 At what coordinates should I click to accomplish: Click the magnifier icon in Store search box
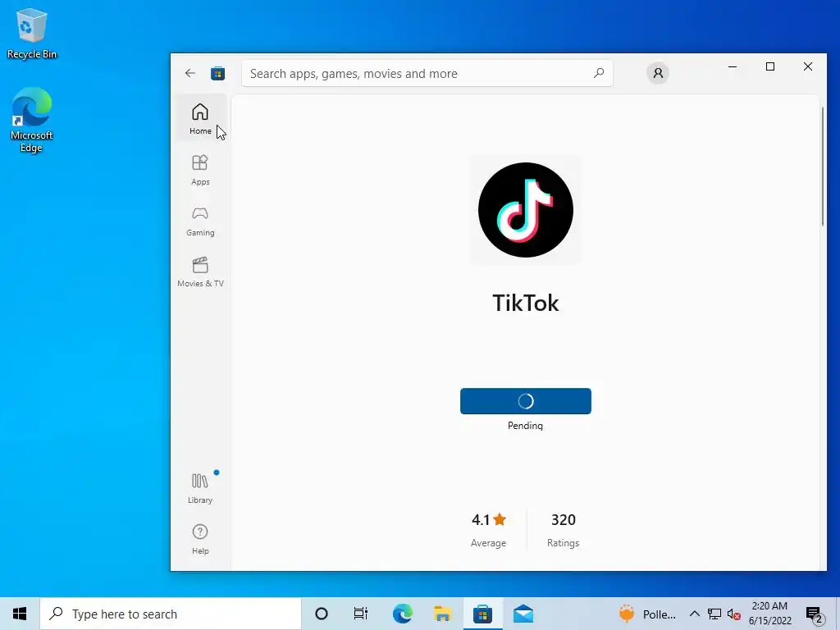(x=599, y=73)
